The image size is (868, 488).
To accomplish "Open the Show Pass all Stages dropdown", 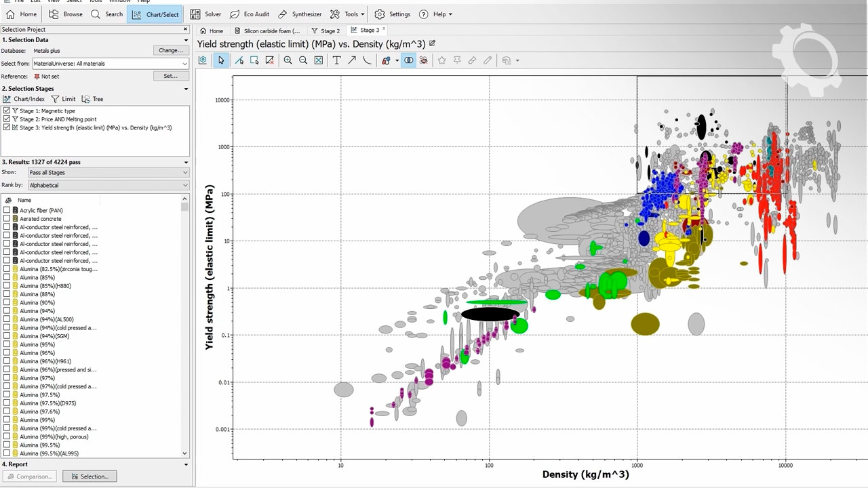I will click(108, 173).
